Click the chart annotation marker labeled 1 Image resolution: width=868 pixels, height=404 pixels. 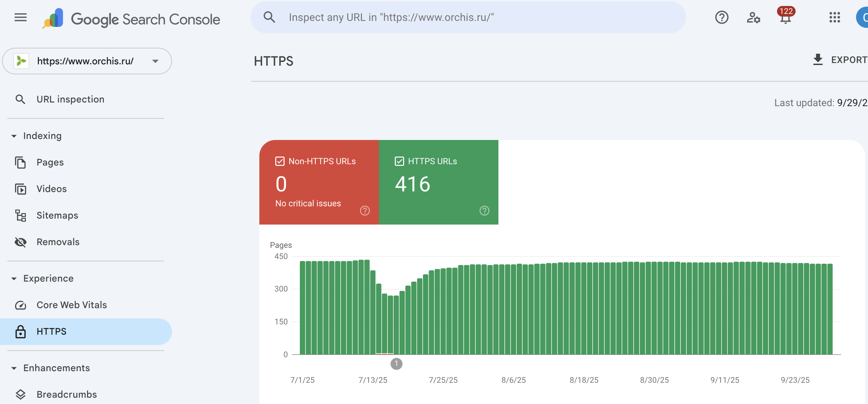396,364
